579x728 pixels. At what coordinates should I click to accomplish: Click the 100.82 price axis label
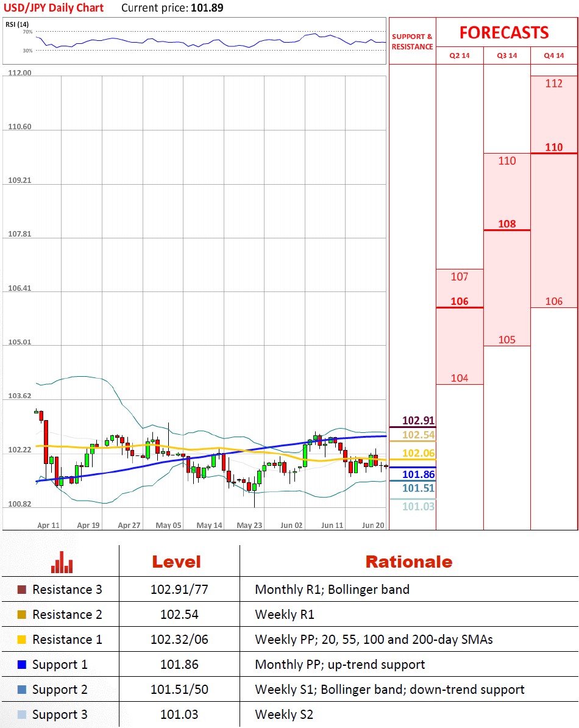click(20, 504)
